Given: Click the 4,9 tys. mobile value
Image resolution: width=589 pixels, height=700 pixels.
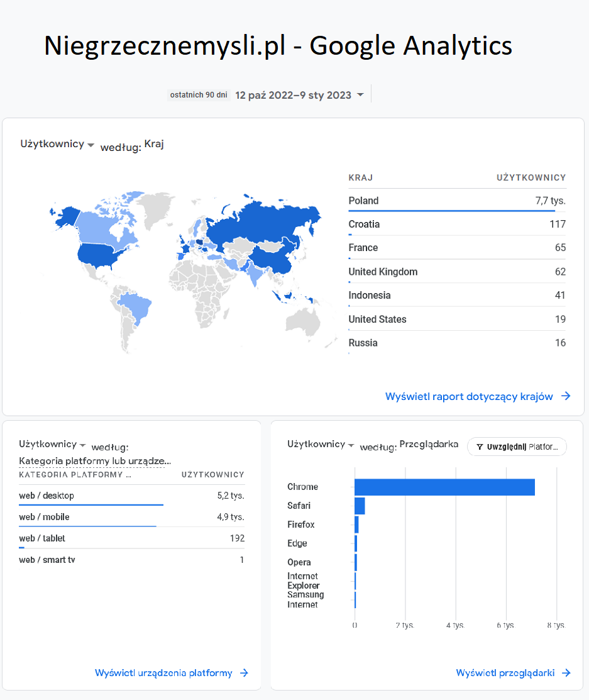Looking at the screenshot, I should click(x=231, y=517).
